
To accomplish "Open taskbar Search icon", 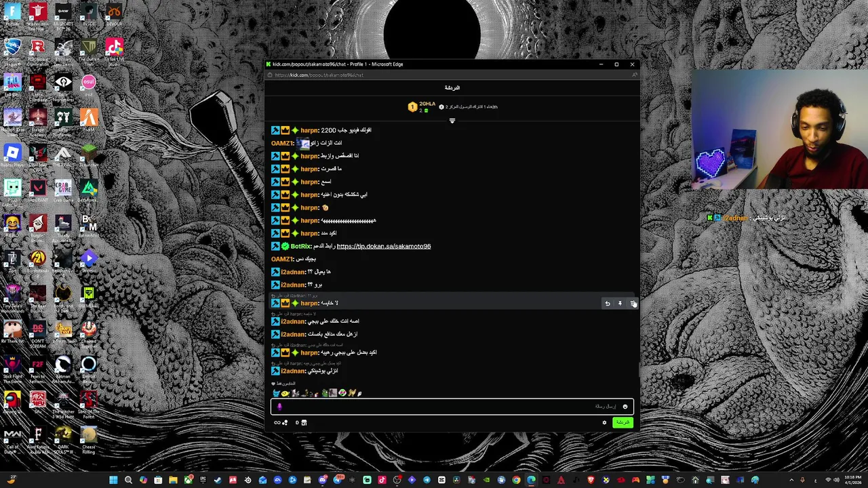I will pyautogui.click(x=128, y=481).
